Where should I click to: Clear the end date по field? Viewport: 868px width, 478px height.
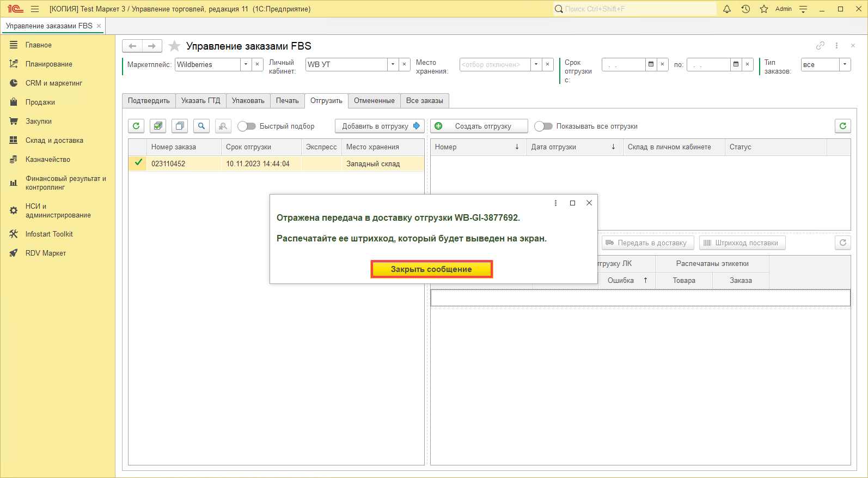click(x=748, y=64)
